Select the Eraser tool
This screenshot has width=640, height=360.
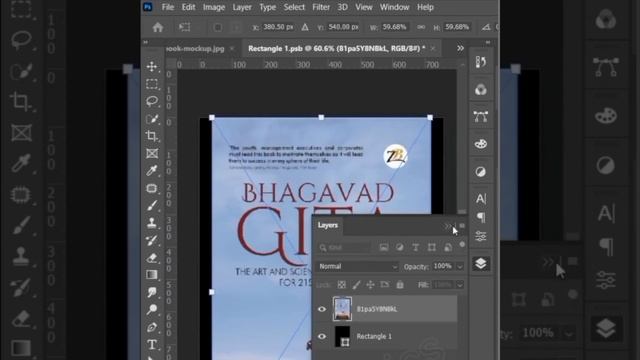152,258
